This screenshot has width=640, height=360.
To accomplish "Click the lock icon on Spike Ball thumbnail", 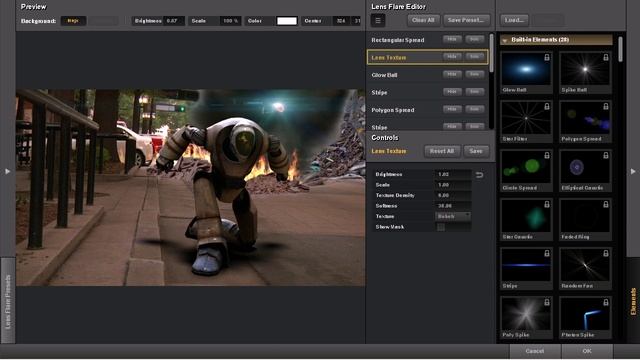I will (x=606, y=58).
